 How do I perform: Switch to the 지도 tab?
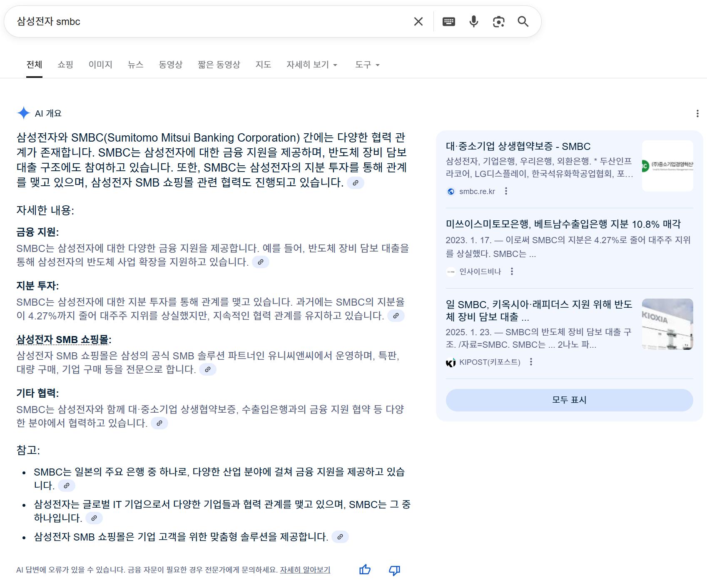click(263, 65)
